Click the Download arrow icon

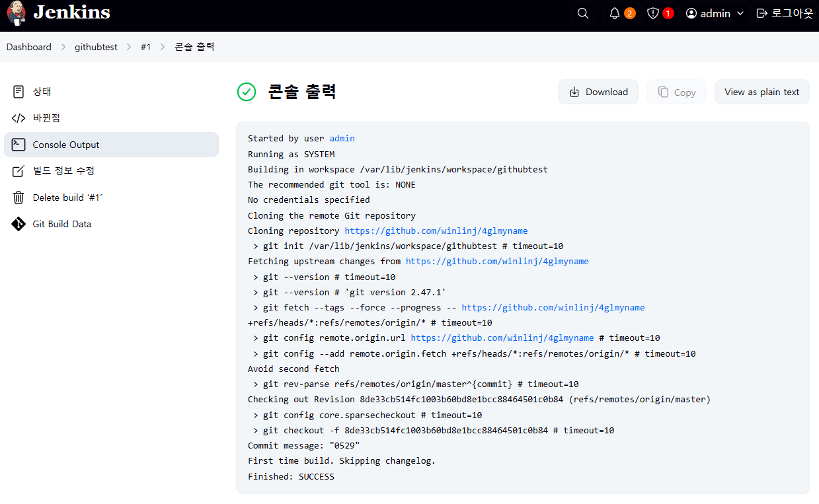point(574,92)
